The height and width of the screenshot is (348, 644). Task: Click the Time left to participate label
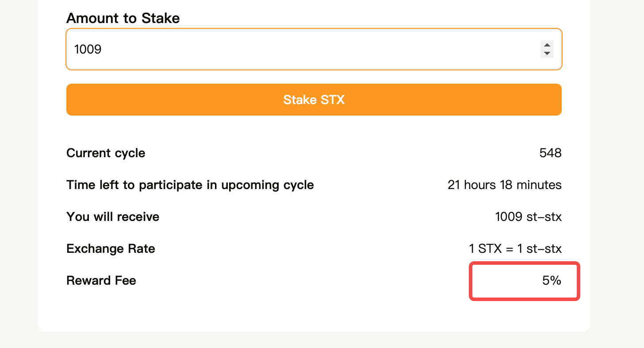point(190,185)
